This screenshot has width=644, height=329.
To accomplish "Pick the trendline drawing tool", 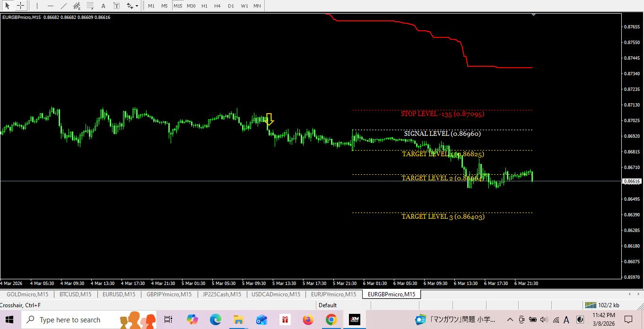I will [x=63, y=6].
